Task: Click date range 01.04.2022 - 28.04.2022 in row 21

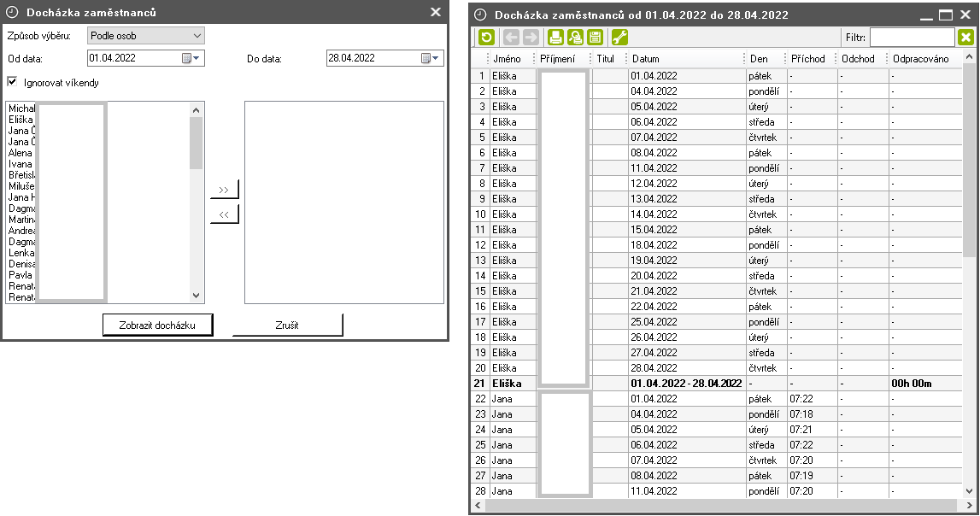Action: point(686,384)
